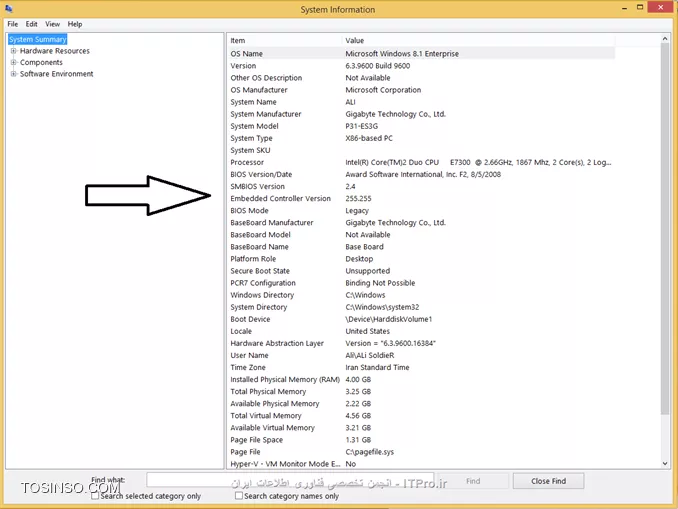This screenshot has height=509, width=678.
Task: Select the System SKU row
Action: 421,150
